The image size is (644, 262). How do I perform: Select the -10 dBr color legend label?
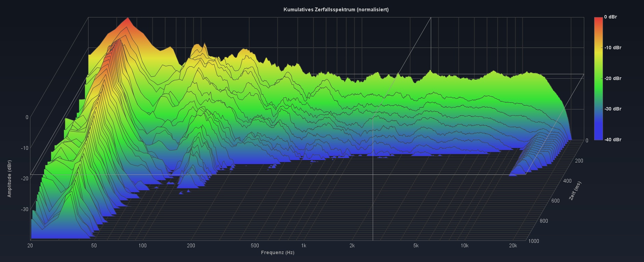pyautogui.click(x=613, y=48)
